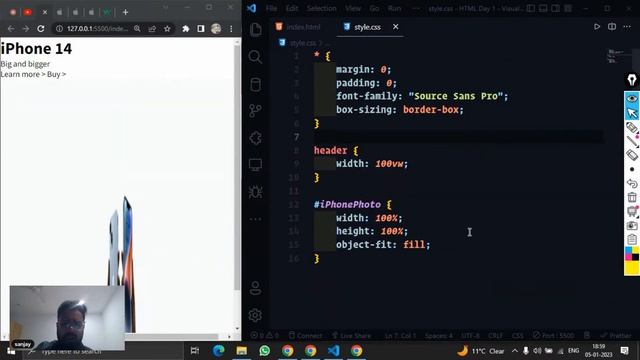This screenshot has height=360, width=640.
Task: Open the Go menu
Action: coord(374,8)
